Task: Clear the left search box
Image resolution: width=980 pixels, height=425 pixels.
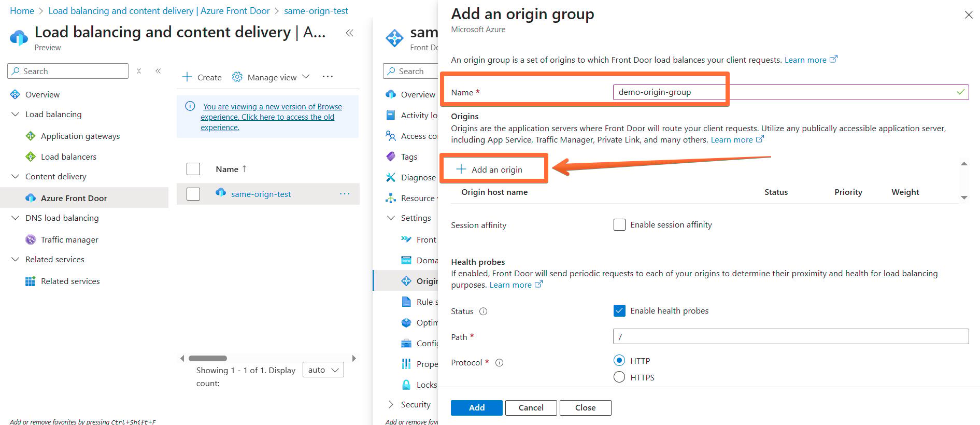Action: [139, 71]
